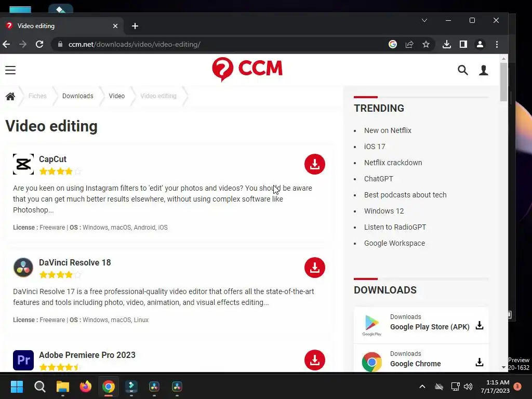The width and height of the screenshot is (532, 399).
Task: Open the browser downloads icon
Action: pos(447,44)
